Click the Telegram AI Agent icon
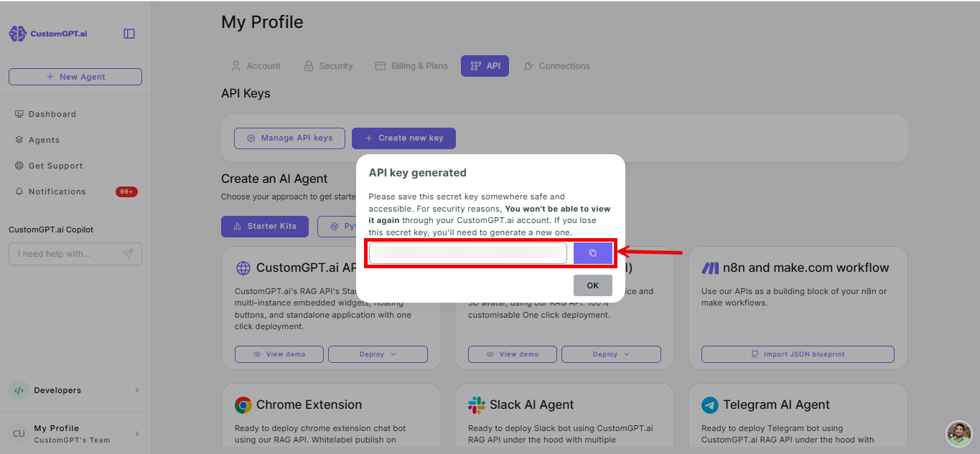The width and height of the screenshot is (980, 454). pos(710,405)
